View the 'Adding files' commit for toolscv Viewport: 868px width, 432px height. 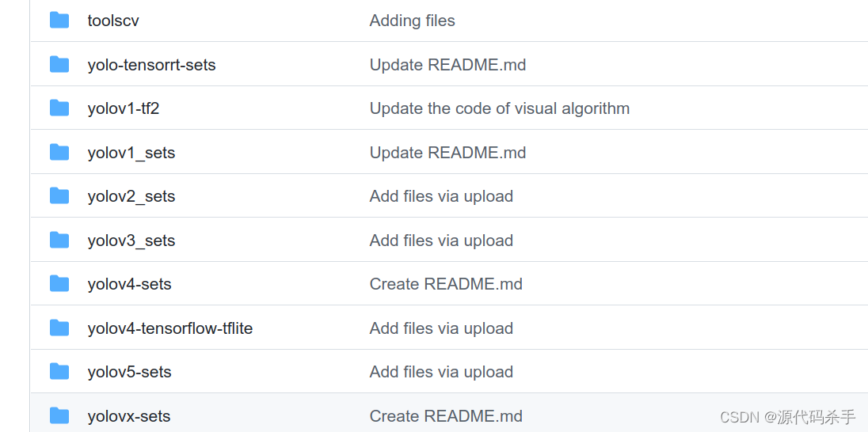tap(413, 21)
